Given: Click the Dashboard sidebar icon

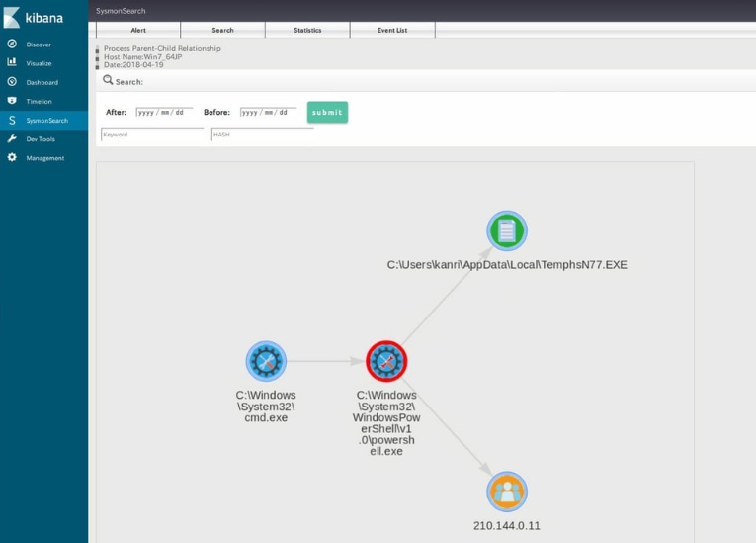Looking at the screenshot, I should tap(12, 82).
